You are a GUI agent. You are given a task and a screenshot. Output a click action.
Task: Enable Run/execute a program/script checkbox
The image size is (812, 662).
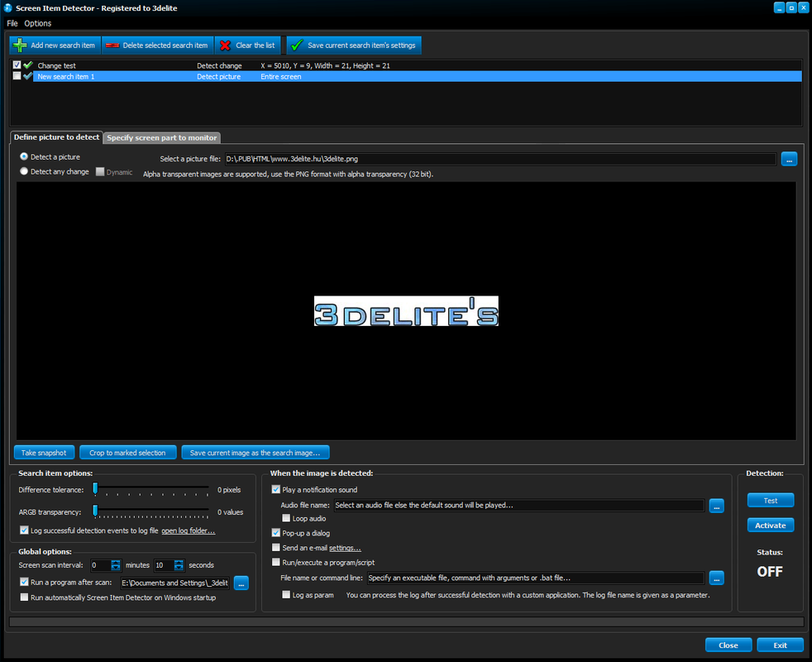(276, 562)
